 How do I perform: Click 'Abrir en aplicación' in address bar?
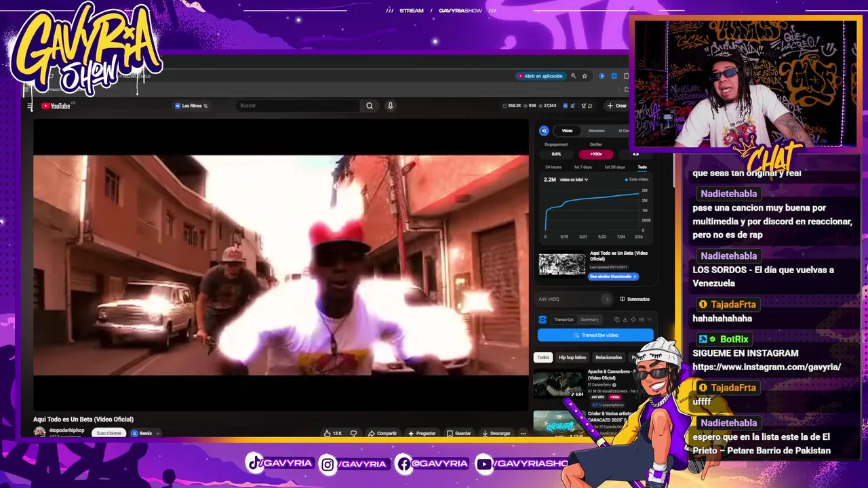[x=540, y=76]
